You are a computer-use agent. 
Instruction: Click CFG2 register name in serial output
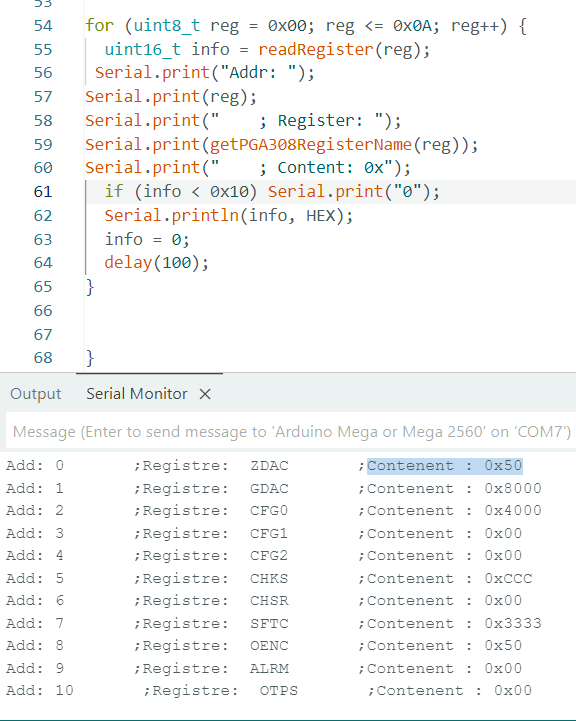pyautogui.click(x=269, y=556)
